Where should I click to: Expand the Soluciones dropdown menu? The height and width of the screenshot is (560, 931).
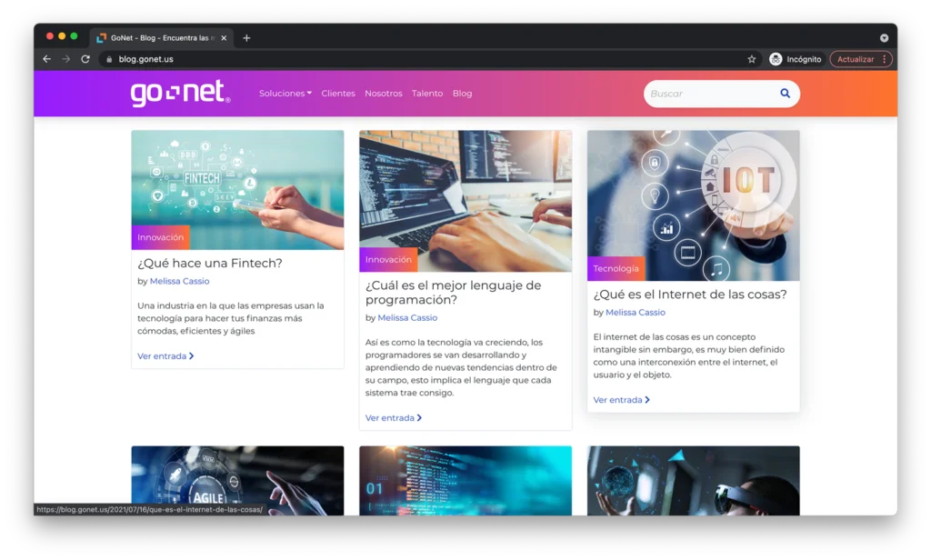point(285,94)
